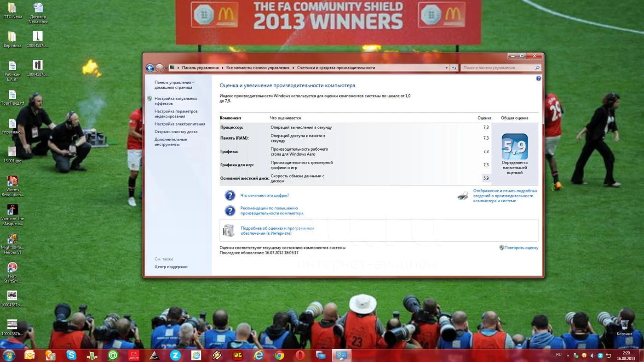Go back with the blue Back arrow

(150, 68)
